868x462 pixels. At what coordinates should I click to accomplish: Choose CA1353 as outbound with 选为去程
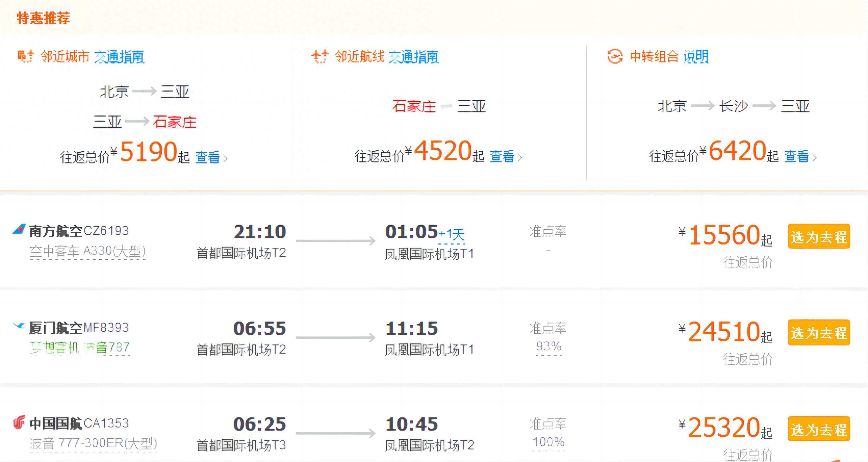coord(819,429)
